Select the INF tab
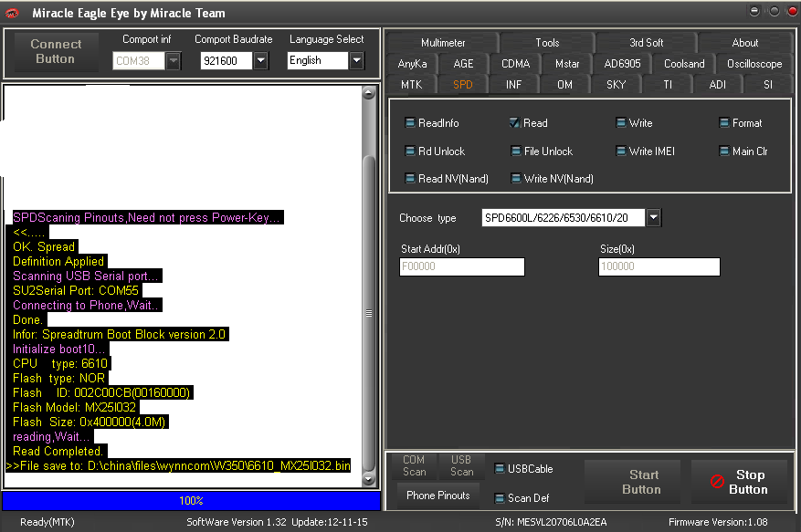 (513, 85)
